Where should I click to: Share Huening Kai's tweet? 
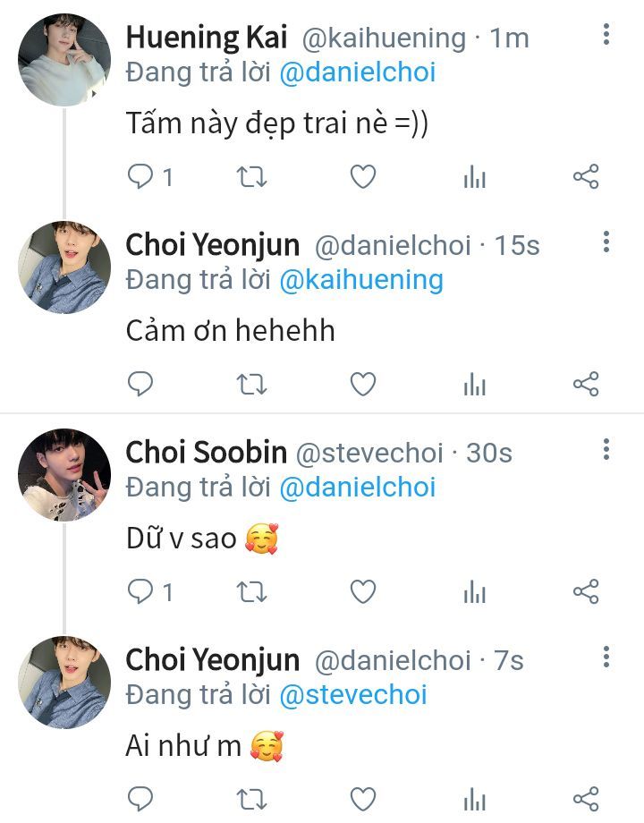(585, 177)
